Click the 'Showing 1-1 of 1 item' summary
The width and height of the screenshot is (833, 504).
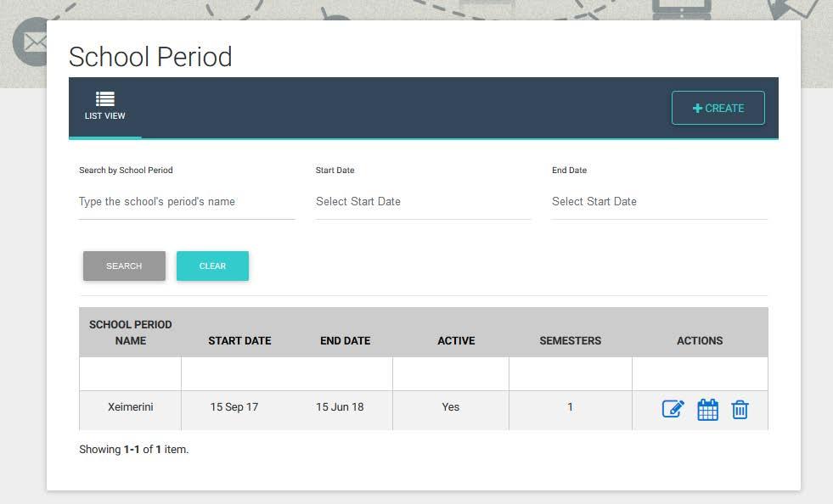(134, 450)
